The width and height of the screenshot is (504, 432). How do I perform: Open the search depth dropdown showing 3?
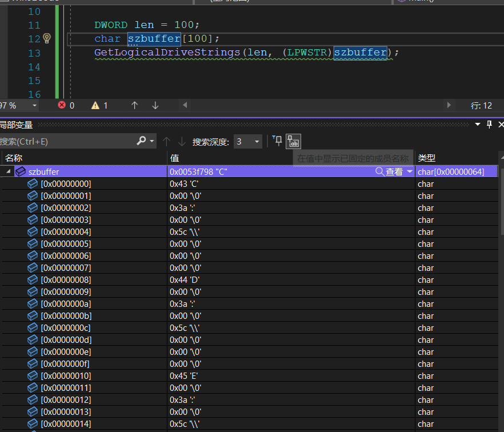257,142
